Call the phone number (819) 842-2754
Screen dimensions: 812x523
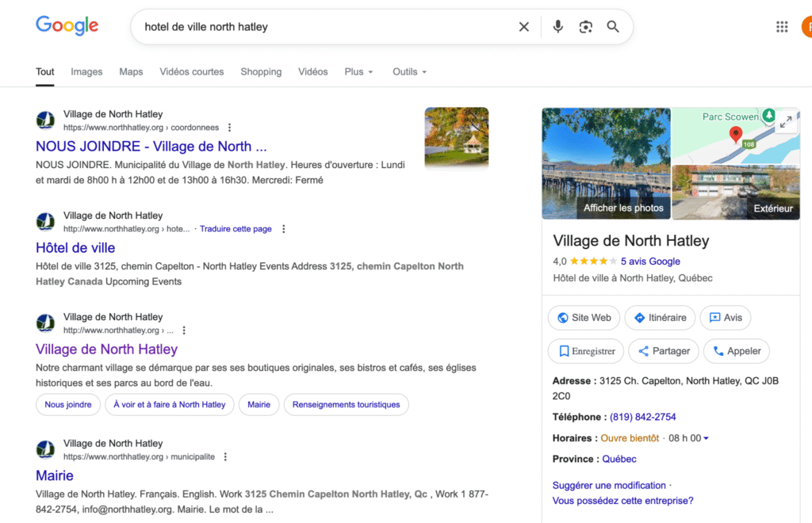tap(642, 417)
